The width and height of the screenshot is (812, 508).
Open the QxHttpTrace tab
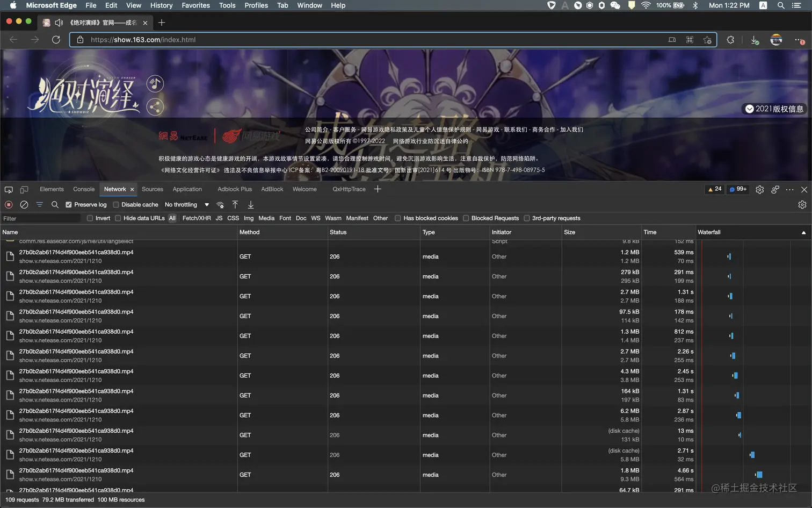pos(349,189)
